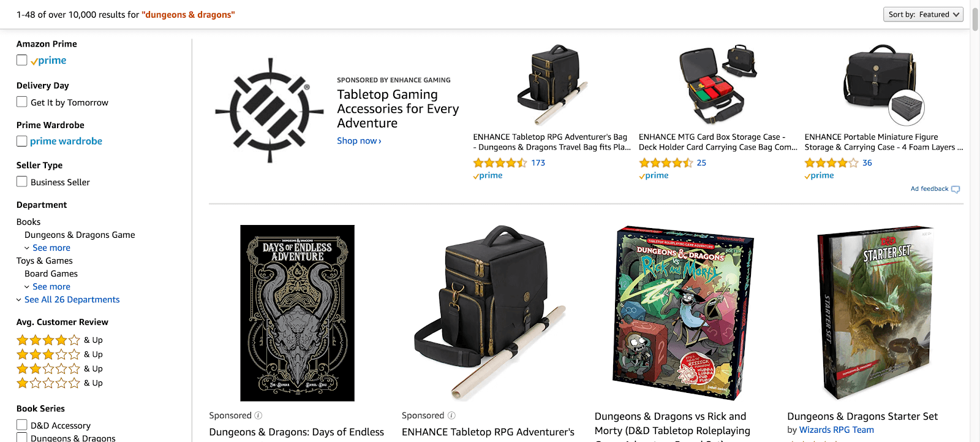Click Shop now link
Image resolution: width=980 pixels, height=442 pixels.
click(359, 141)
